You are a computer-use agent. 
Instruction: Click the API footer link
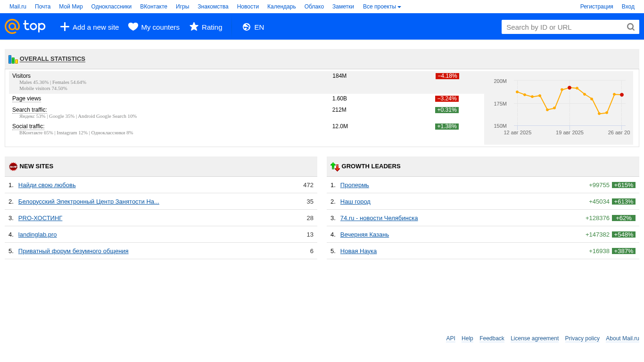[x=451, y=338]
